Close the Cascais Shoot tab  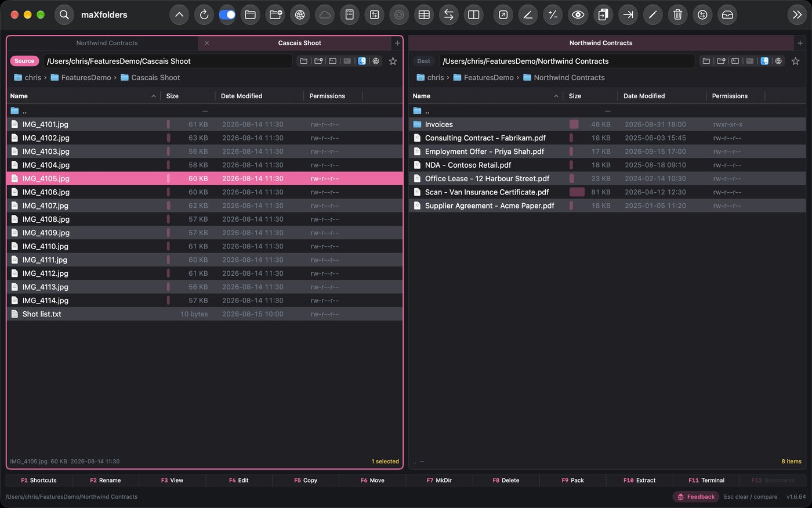[x=206, y=43]
